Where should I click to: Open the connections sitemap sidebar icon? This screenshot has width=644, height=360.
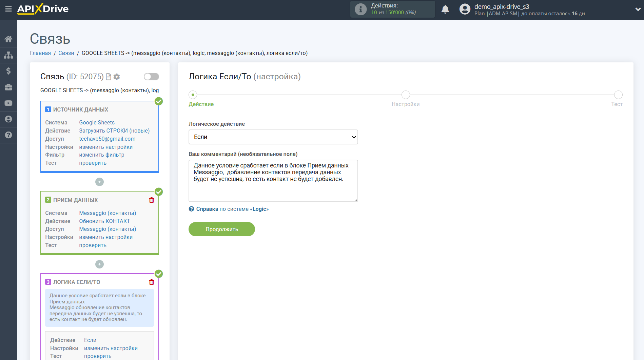(x=8, y=55)
